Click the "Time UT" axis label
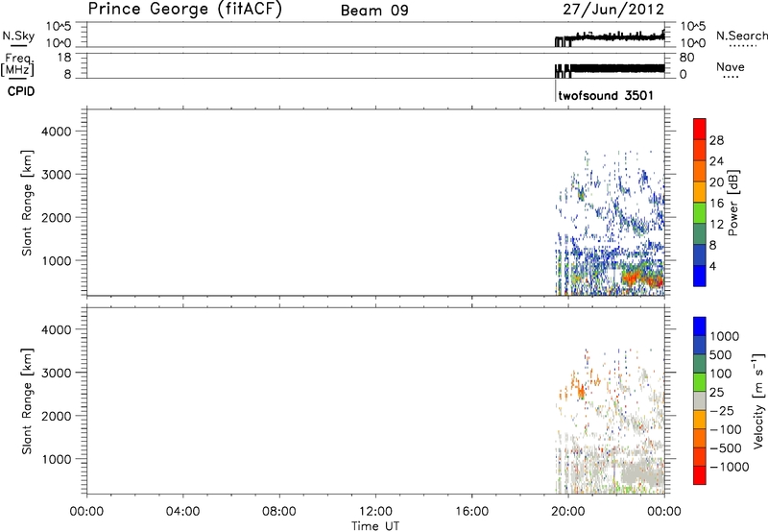Image resolution: width=768 pixels, height=532 pixels. click(375, 526)
